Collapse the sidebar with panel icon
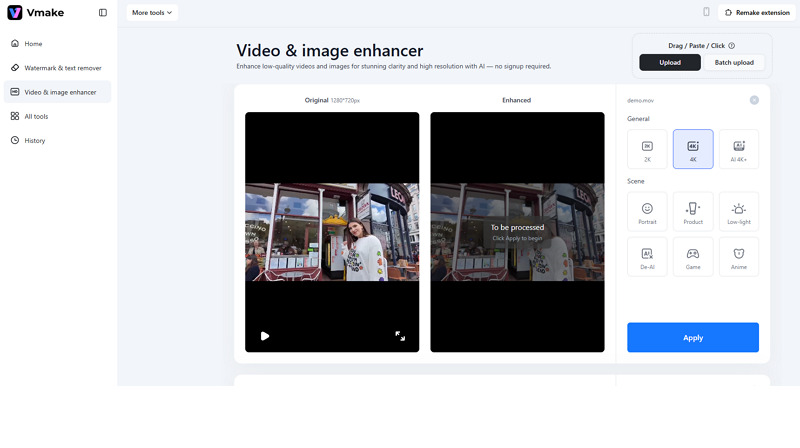800x448 pixels. 103,13
